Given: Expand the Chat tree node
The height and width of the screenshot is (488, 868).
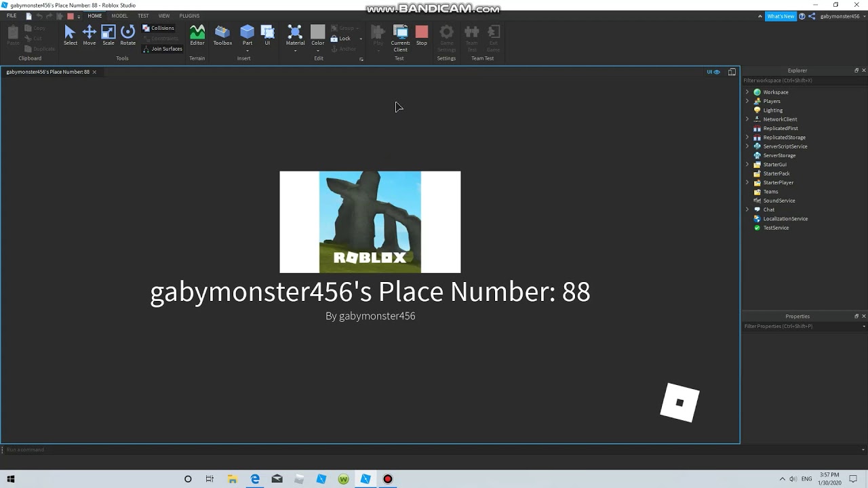Looking at the screenshot, I should click(747, 209).
